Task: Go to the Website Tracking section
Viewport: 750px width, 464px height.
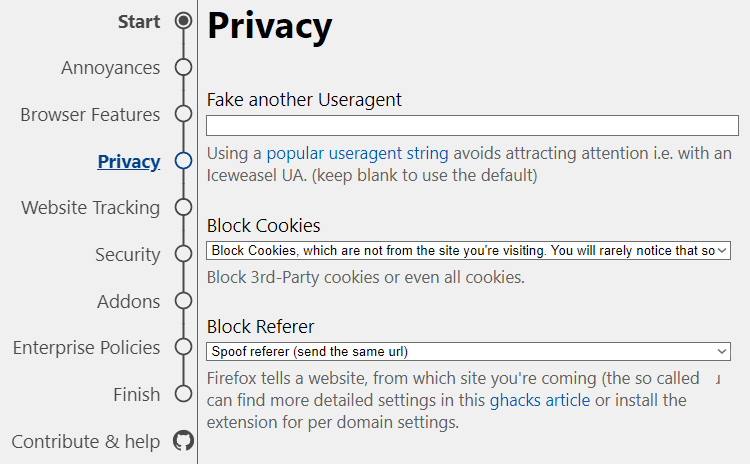Action: 90,208
